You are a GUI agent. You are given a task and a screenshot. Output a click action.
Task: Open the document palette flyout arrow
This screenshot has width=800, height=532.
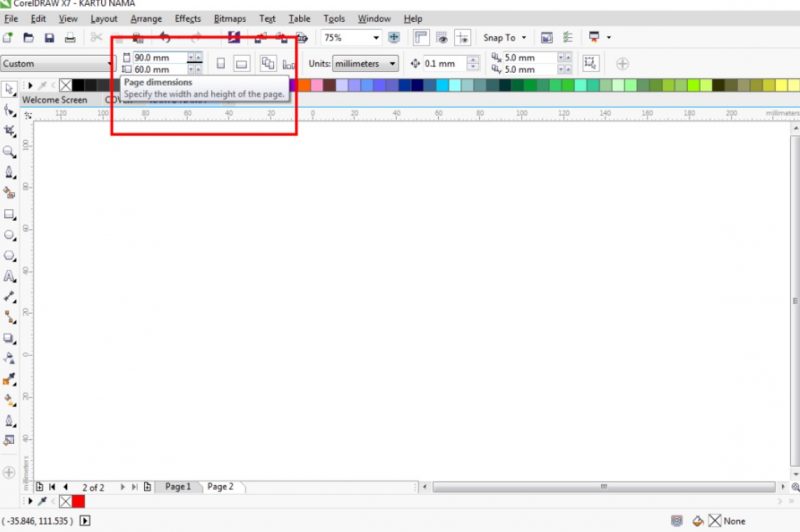[30, 501]
